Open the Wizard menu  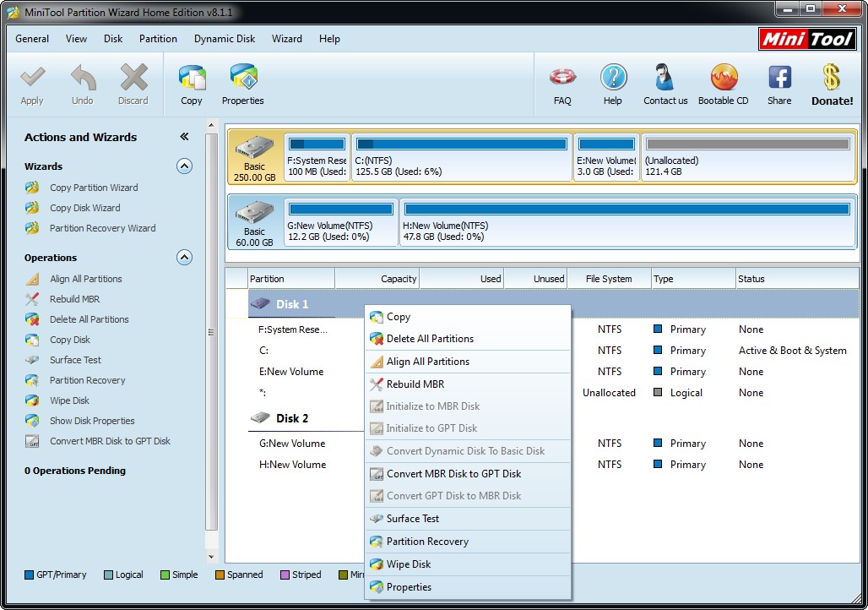point(287,39)
